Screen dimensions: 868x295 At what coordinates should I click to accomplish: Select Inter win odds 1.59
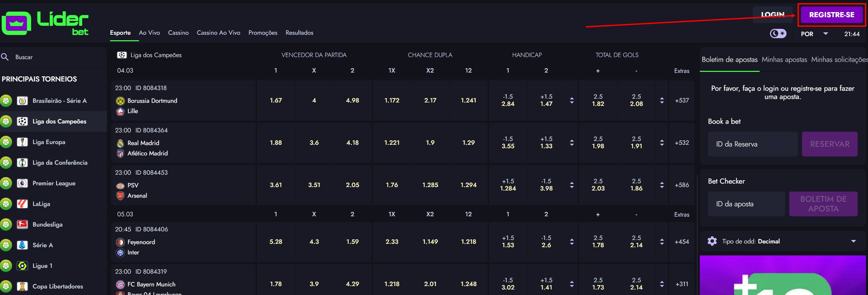click(352, 242)
